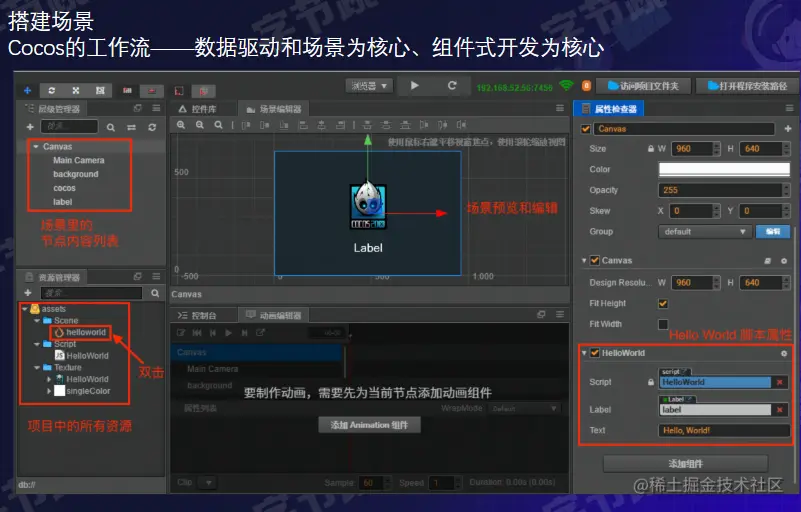The image size is (801, 512).
Task: Collapse the Script folder
Action: click(36, 344)
